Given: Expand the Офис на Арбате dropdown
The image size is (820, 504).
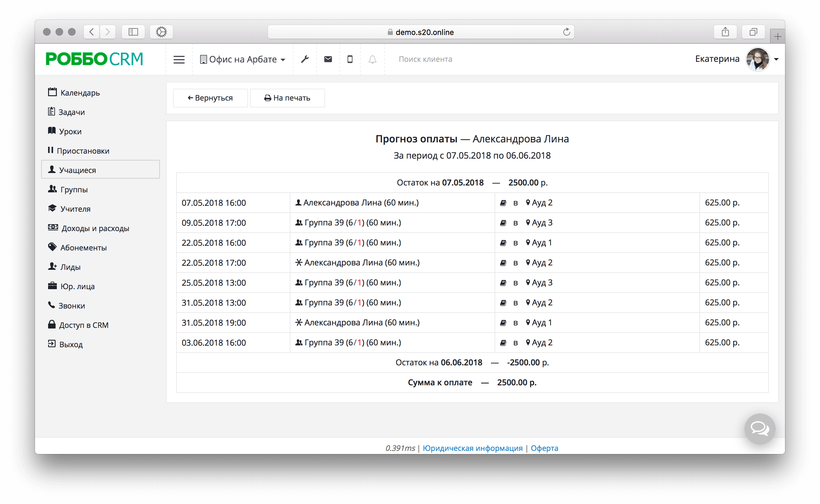Looking at the screenshot, I should (243, 59).
